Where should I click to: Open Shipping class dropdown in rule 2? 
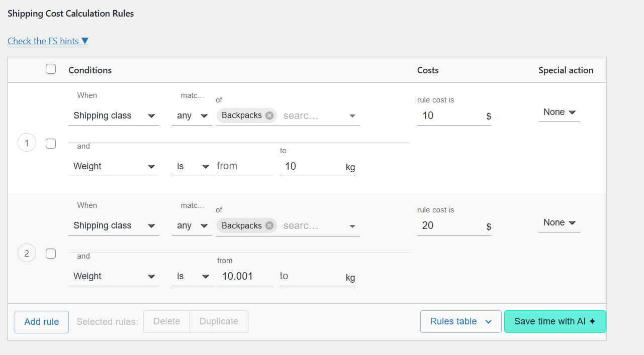114,225
